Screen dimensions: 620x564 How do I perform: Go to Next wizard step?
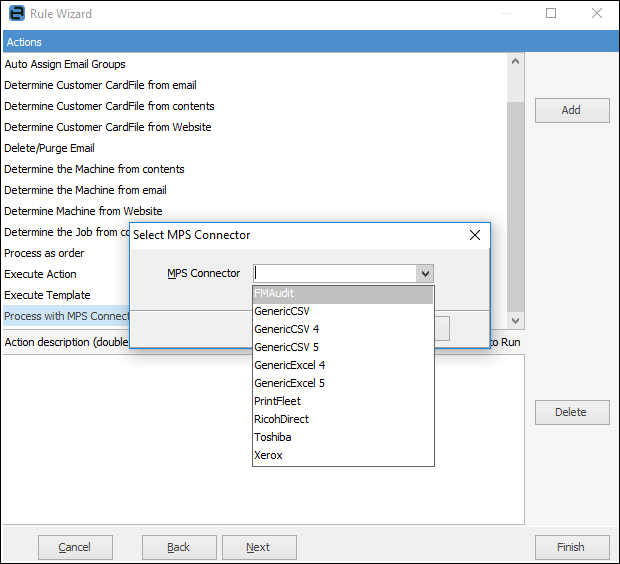pos(258,547)
